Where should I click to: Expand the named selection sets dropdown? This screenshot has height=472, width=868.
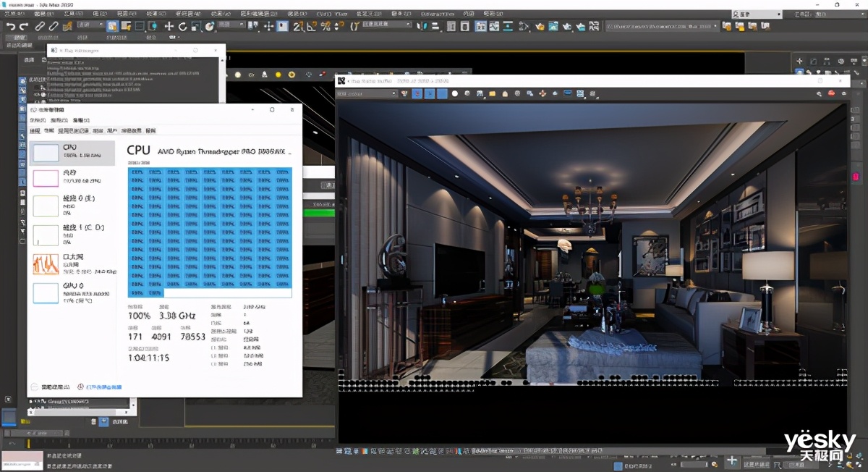tap(386, 25)
